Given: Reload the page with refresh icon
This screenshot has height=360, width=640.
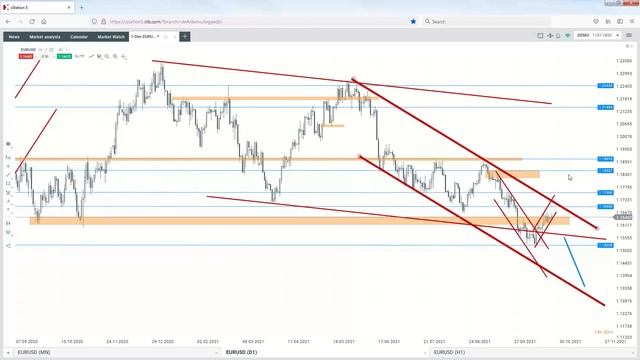Looking at the screenshot, I should pos(32,21).
